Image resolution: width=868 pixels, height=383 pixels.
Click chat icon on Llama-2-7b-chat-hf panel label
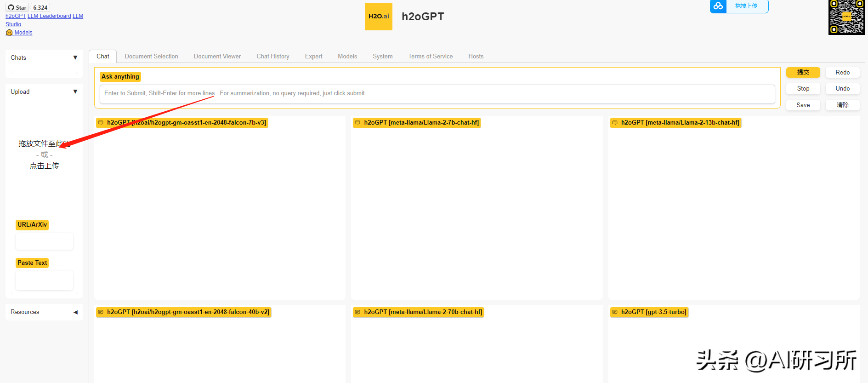[x=358, y=123]
